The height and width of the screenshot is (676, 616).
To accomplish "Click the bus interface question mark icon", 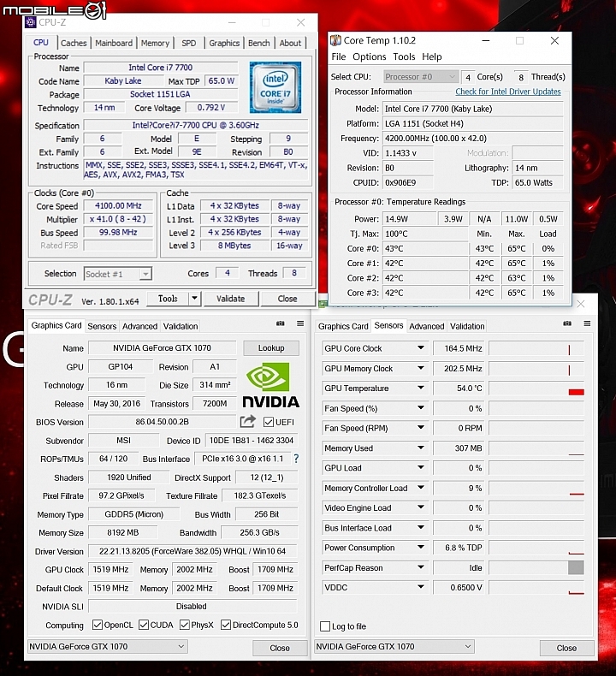I will tap(296, 459).
